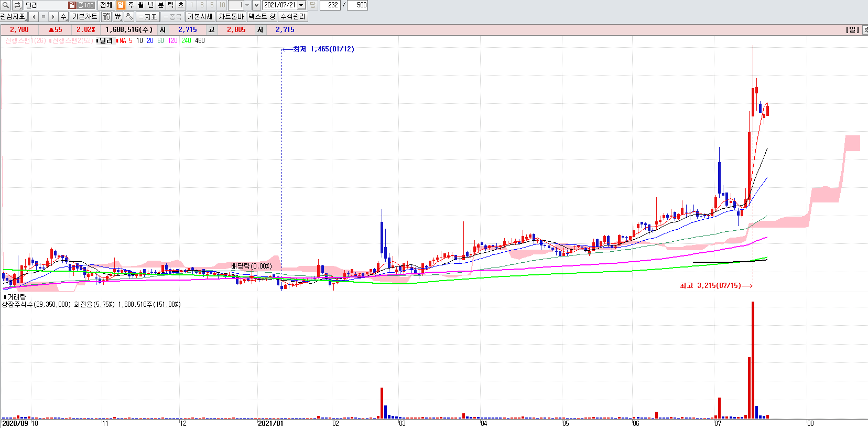
Task: Click the tools settings icon
Action: click(x=106, y=17)
